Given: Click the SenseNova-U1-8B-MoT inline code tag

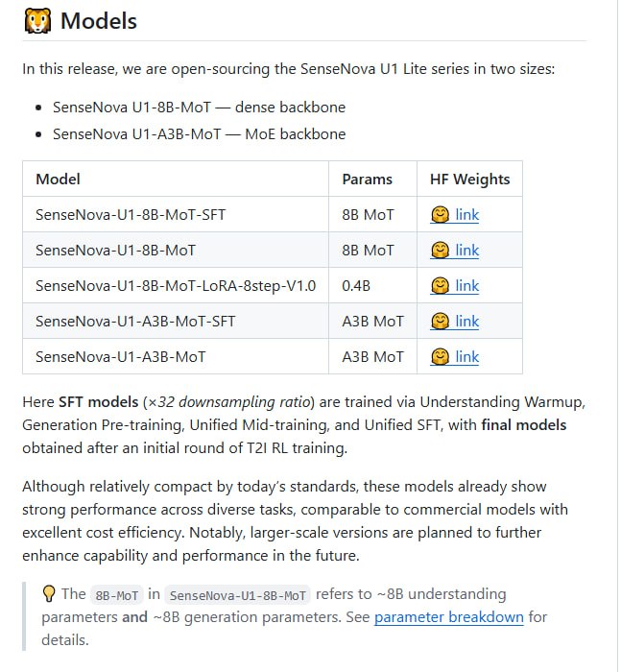Looking at the screenshot, I should 237,595.
